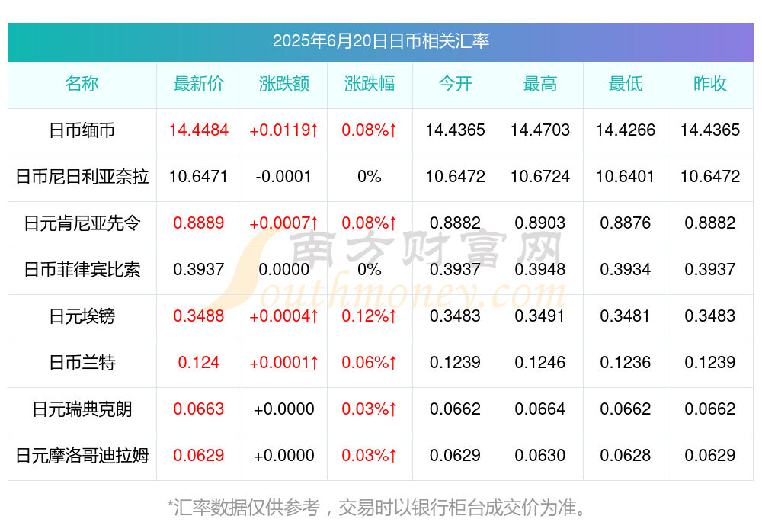Screen dimensions: 762x532
Task: Click the 0.8876 low value
Action: pyautogui.click(x=626, y=223)
